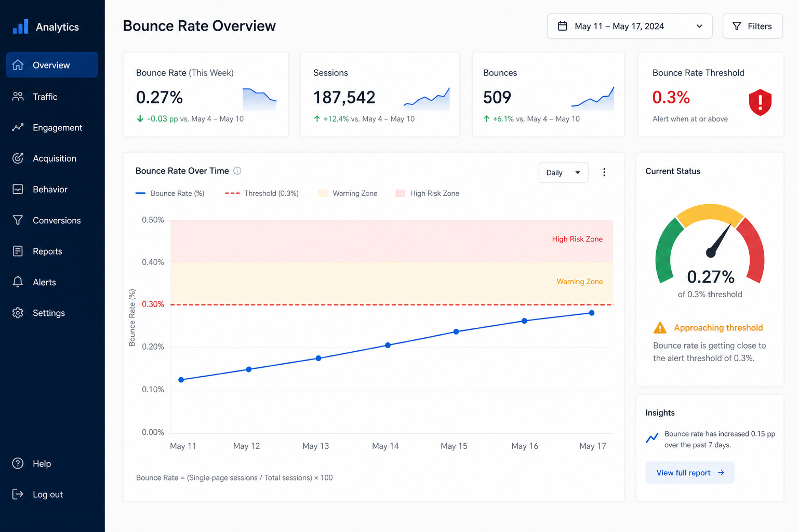Open the Acquisition section
Image resolution: width=798 pixels, height=532 pixels.
52,158
